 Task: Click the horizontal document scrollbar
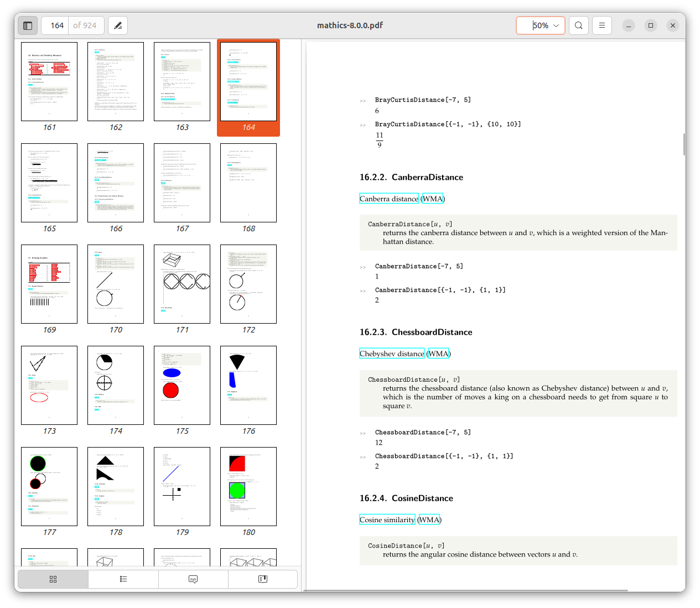pyautogui.click(x=466, y=590)
